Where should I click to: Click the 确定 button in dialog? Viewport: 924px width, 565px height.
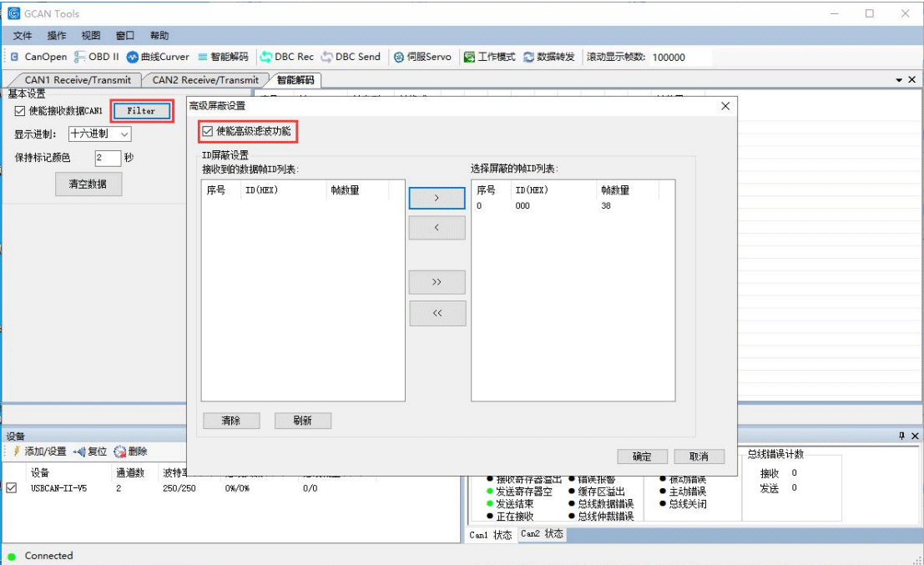[x=642, y=457]
